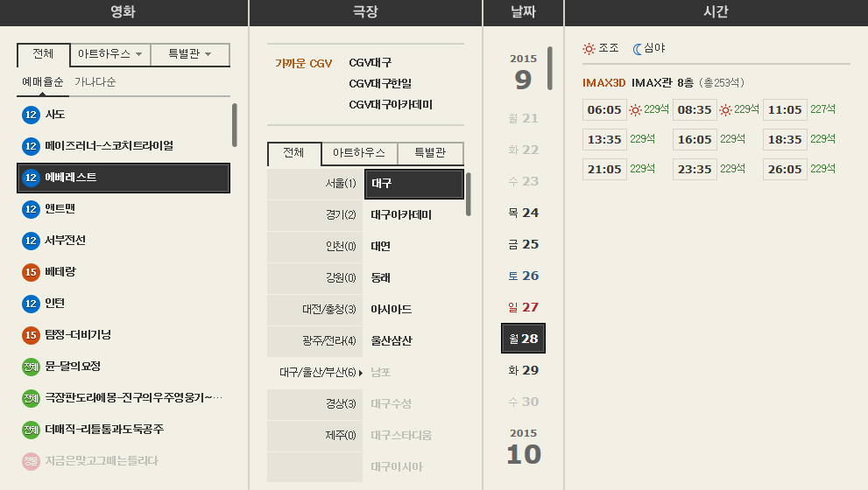Choose the 18:35 showtime
This screenshot has width=868, height=490.
(785, 139)
